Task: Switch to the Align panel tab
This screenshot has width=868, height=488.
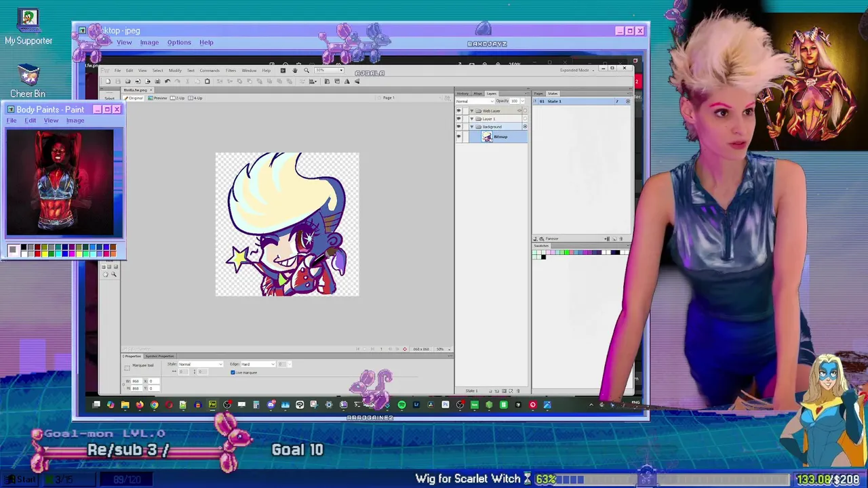Action: point(478,94)
